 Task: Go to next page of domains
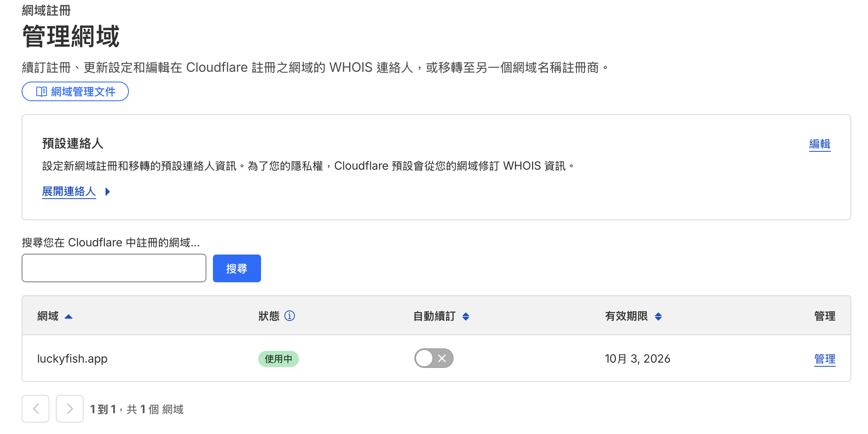(x=70, y=409)
